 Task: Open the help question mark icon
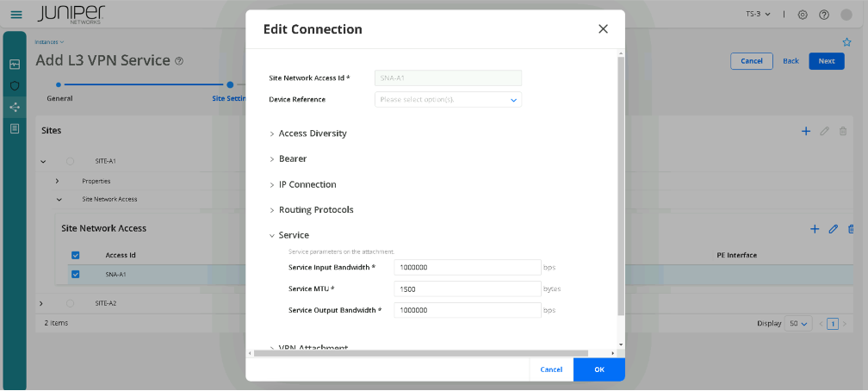click(x=824, y=15)
